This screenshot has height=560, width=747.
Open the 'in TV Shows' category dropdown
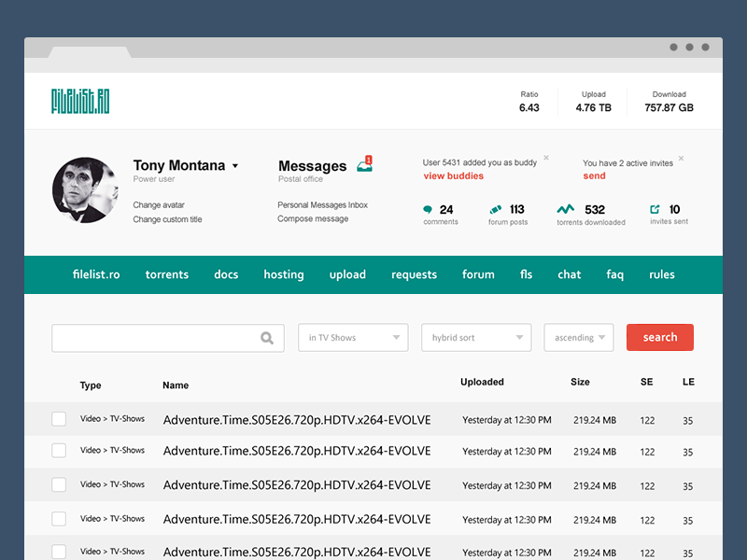[x=353, y=337]
